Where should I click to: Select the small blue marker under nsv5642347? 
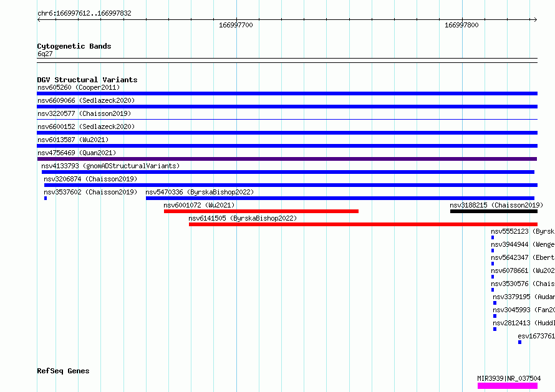point(493,264)
